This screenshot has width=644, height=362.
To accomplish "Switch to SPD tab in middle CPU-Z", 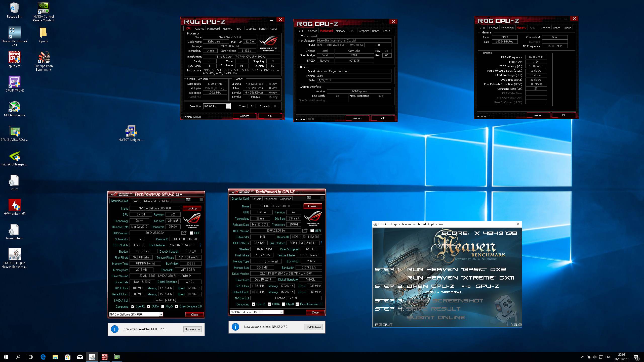I will click(352, 31).
